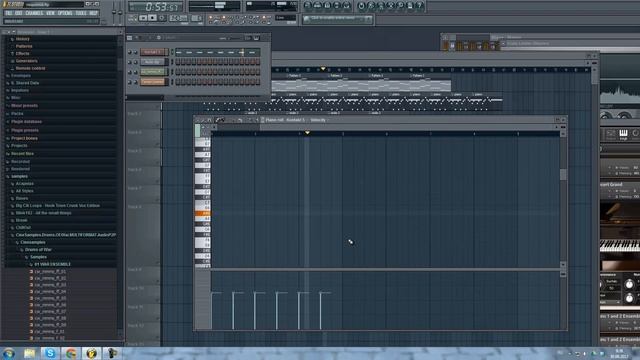Open Skype from the taskbar

coord(50,353)
